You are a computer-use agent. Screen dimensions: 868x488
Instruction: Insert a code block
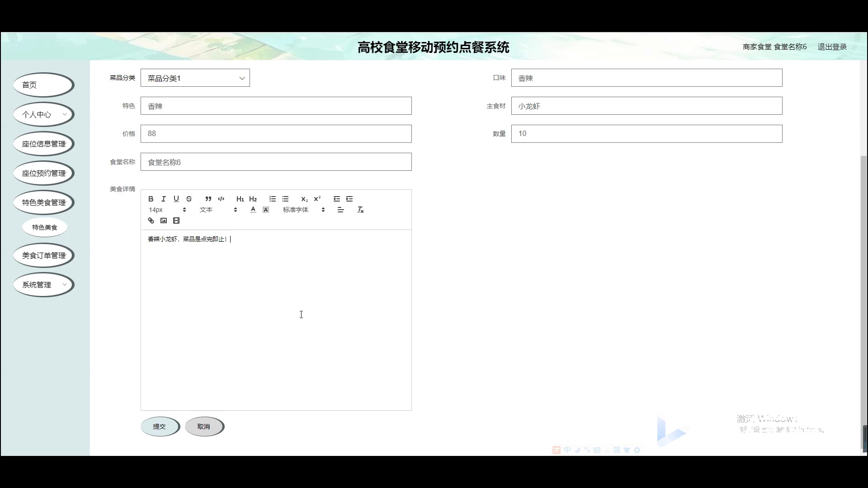click(221, 199)
